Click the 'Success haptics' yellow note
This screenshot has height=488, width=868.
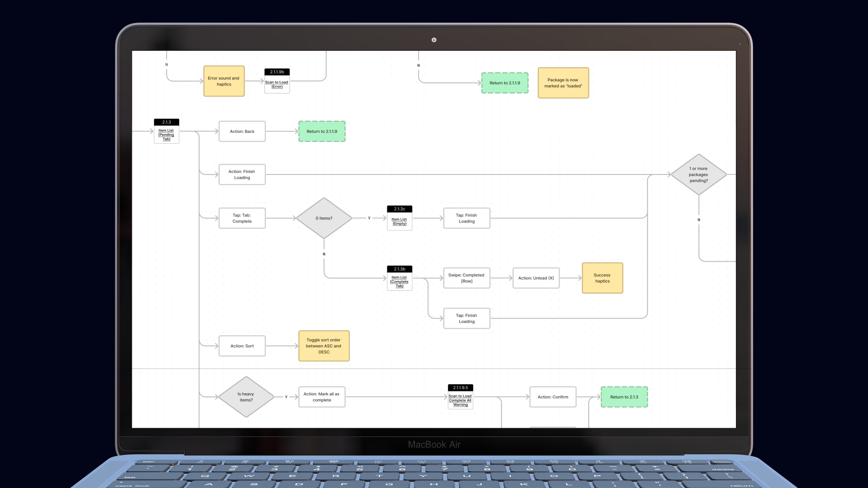[602, 278]
